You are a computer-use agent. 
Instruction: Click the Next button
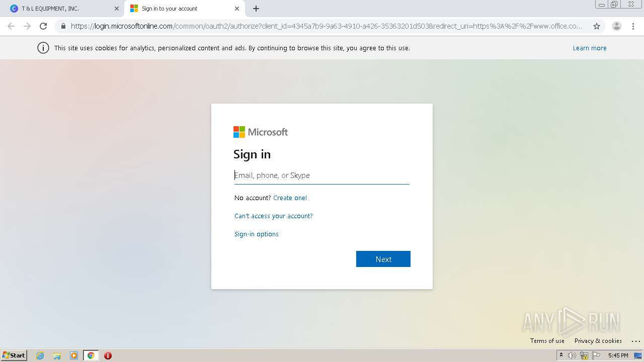tap(383, 259)
